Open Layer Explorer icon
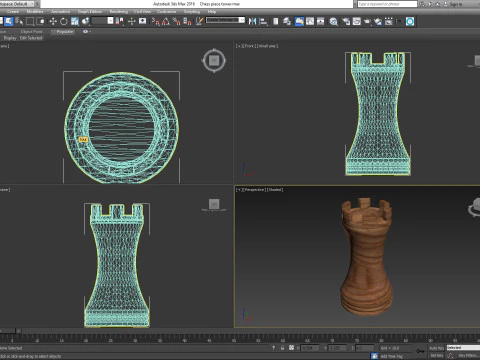480x360 pixels. (x=287, y=21)
